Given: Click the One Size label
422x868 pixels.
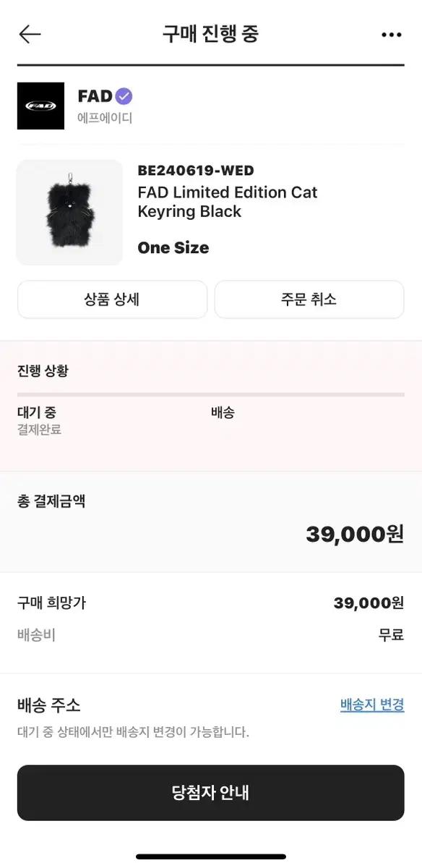Looking at the screenshot, I should [173, 247].
